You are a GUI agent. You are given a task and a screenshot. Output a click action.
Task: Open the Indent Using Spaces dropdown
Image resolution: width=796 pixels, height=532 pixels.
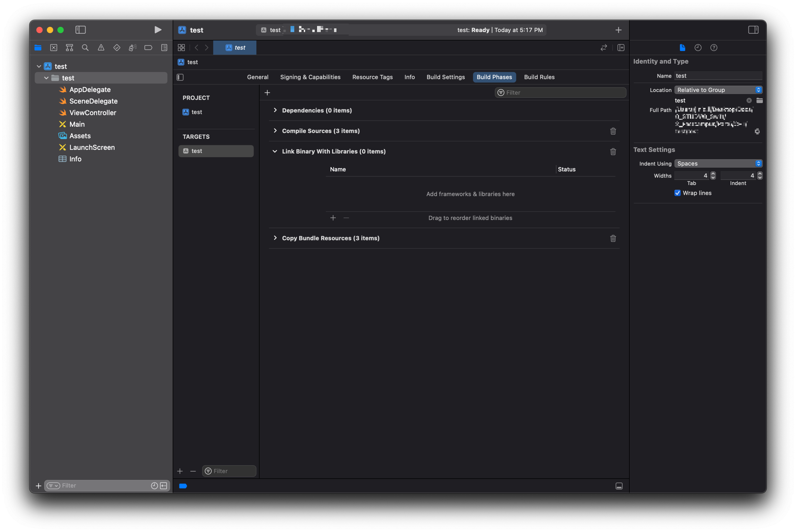tap(718, 164)
